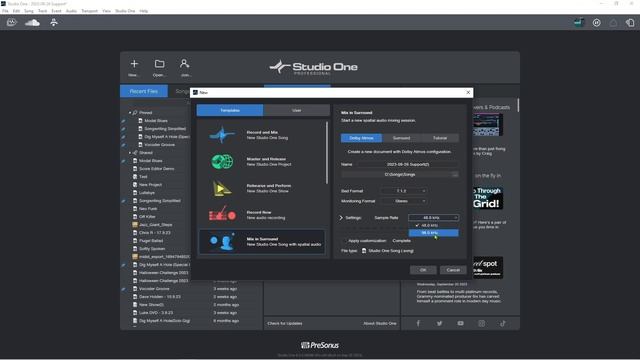Click the browse ellipsis button for song path
Viewport: 640px width, 360px height.
click(455, 174)
